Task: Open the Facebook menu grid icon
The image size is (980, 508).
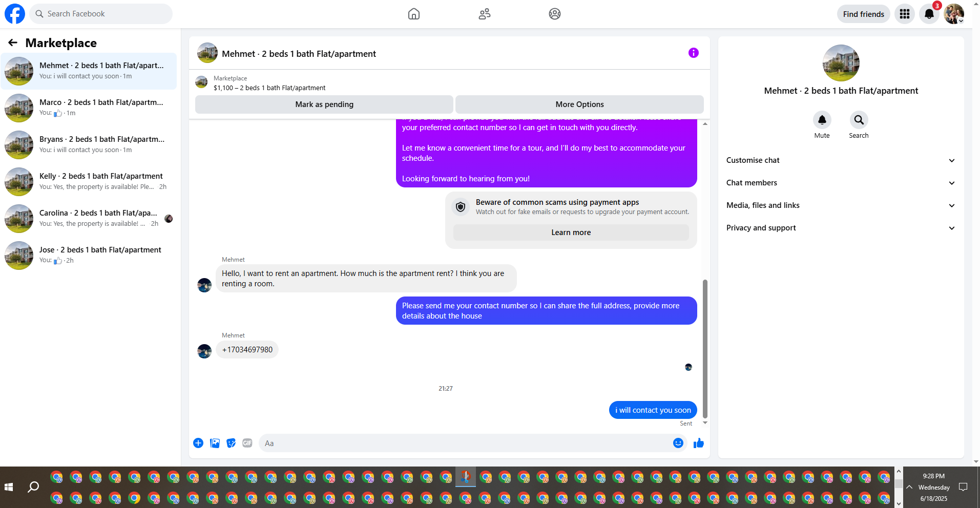Action: 905,14
